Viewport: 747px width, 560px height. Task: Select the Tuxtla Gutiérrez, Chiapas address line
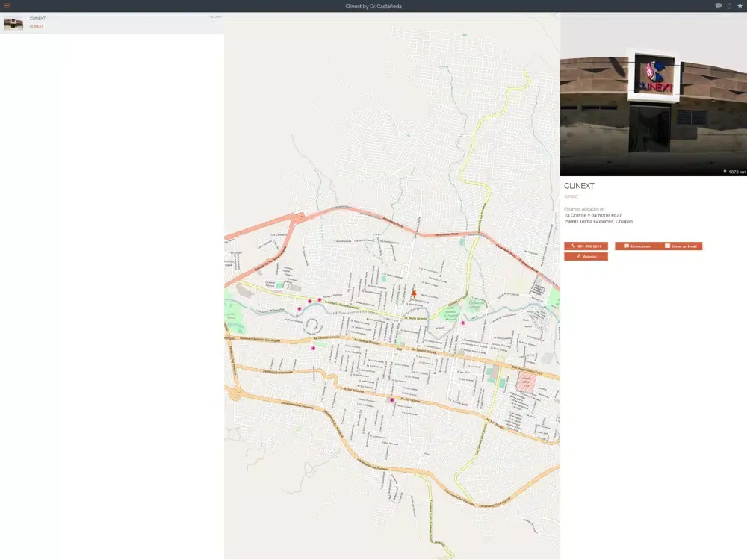click(599, 222)
